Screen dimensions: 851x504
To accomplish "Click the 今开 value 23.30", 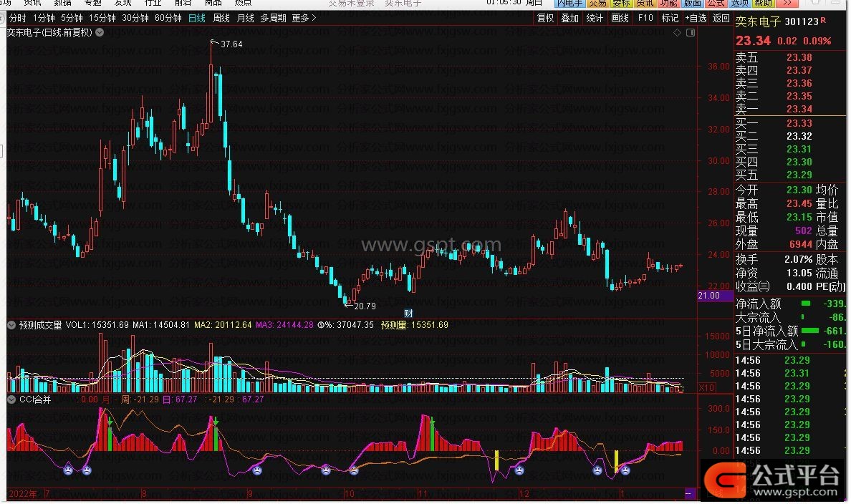I will pyautogui.click(x=799, y=190).
